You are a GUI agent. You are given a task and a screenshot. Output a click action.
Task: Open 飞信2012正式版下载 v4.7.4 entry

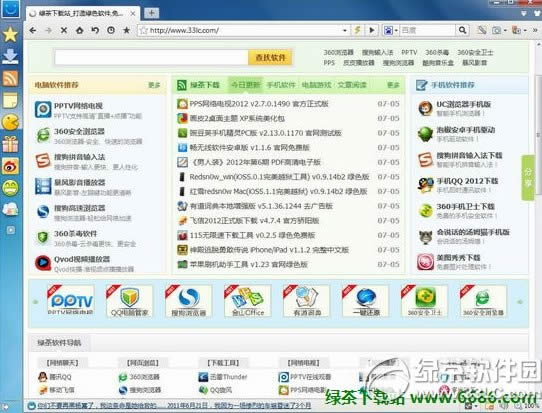[x=254, y=220]
